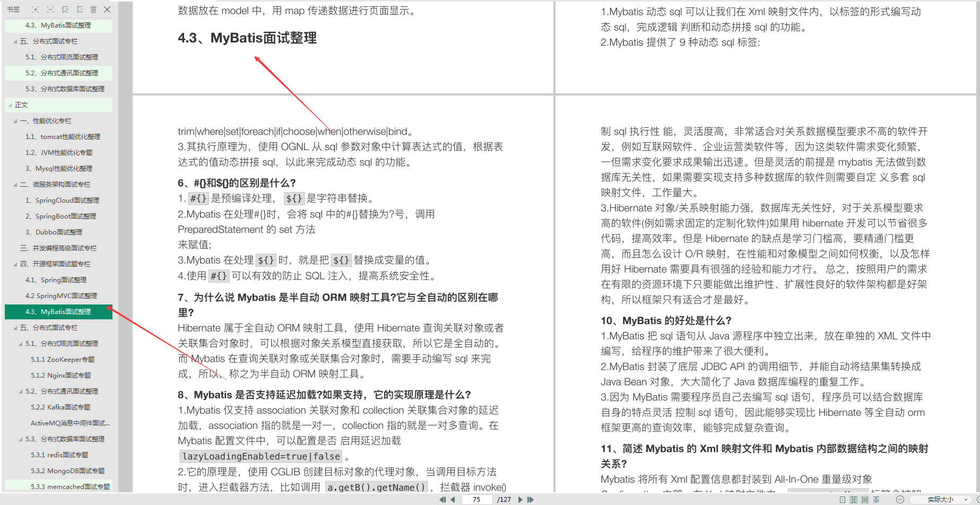Jump to the first page

[442, 499]
